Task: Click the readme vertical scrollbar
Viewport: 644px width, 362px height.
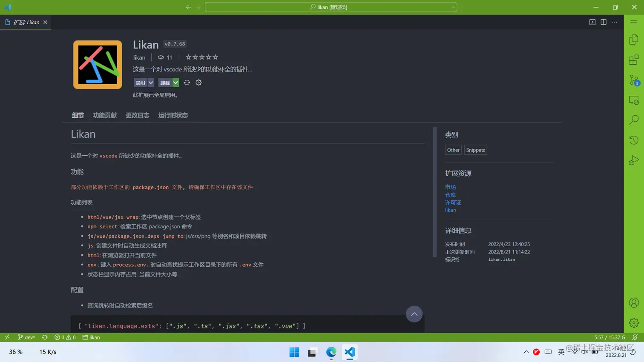Action: click(x=435, y=192)
